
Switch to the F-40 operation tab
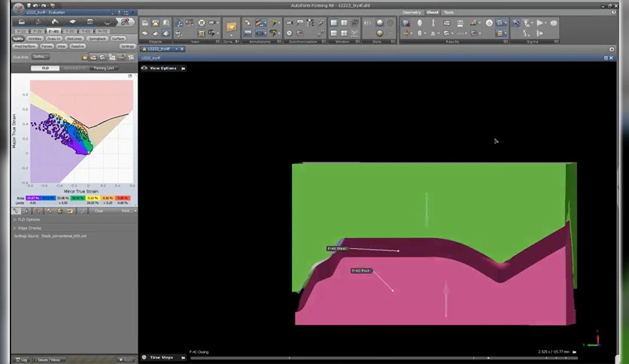coord(53,31)
